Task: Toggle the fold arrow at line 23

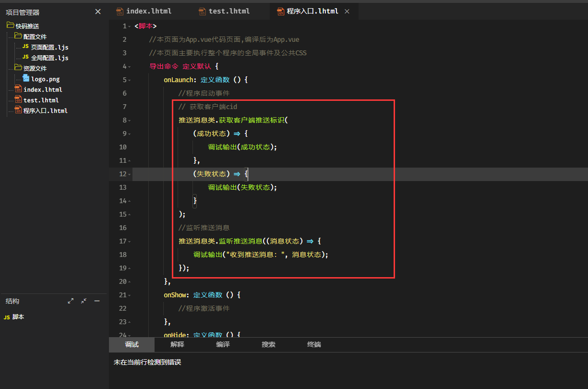Action: tap(130, 322)
